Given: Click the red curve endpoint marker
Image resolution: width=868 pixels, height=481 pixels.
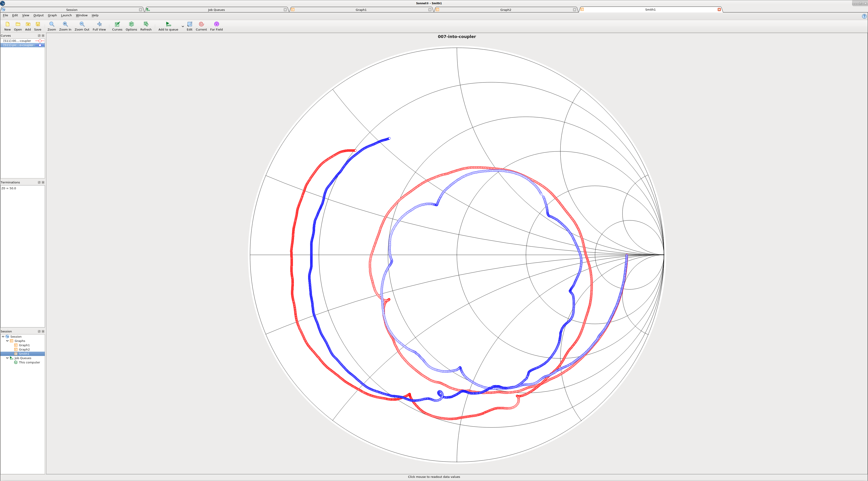Looking at the screenshot, I should tap(356, 151).
